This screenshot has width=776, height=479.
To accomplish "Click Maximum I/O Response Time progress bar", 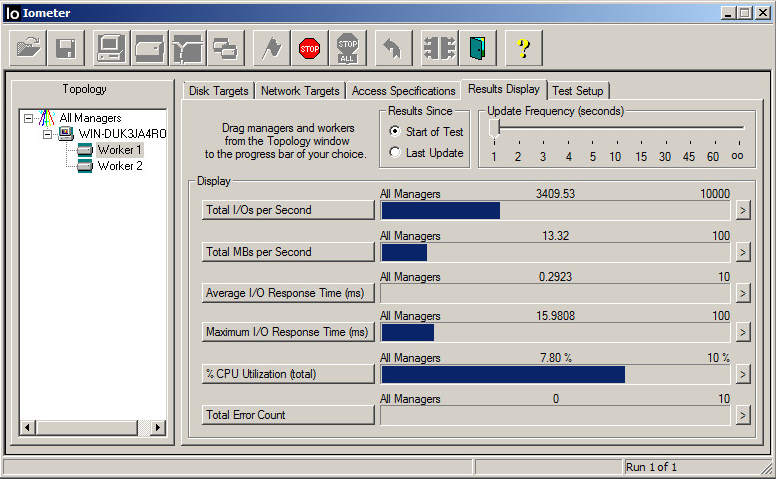I will click(555, 333).
